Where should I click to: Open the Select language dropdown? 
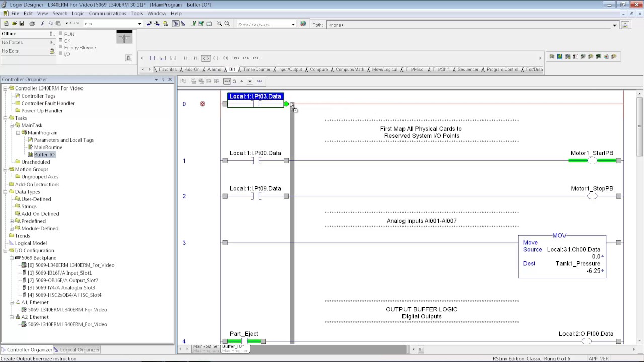(293, 25)
